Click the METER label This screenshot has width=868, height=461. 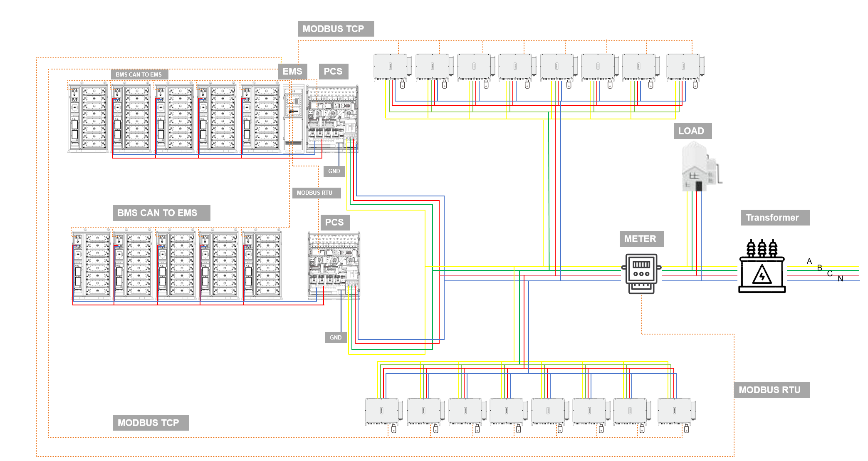(641, 239)
